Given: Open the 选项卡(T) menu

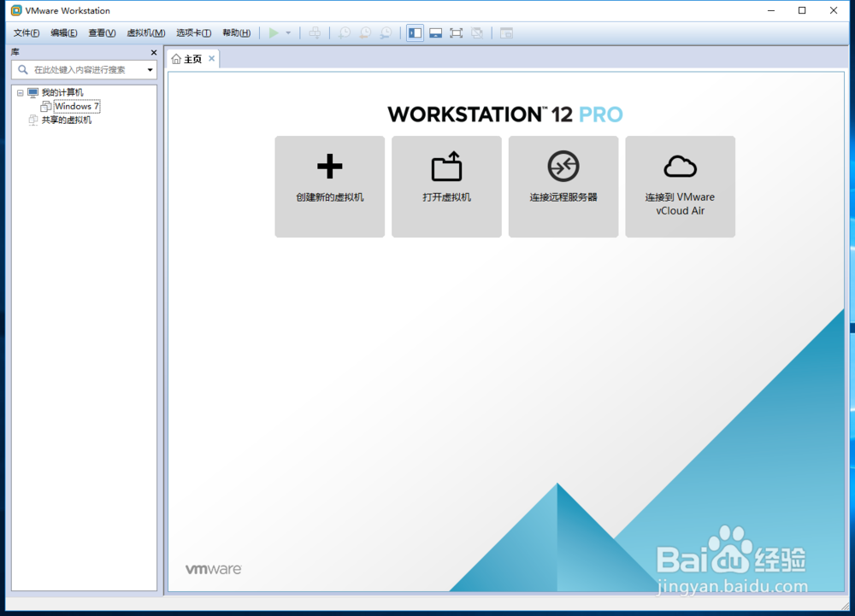Looking at the screenshot, I should [193, 33].
